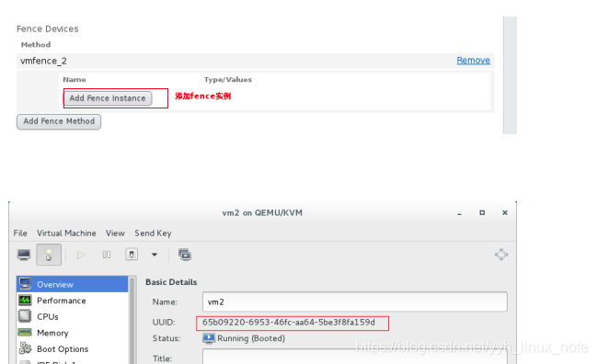The image size is (597, 364).
Task: Click the running status monitor icon
Action: click(x=209, y=338)
